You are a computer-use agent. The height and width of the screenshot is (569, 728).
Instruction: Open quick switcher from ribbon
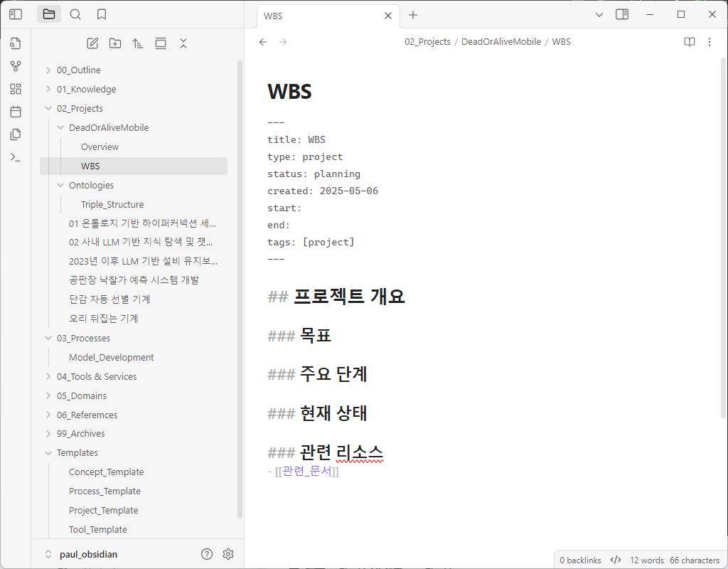click(16, 43)
